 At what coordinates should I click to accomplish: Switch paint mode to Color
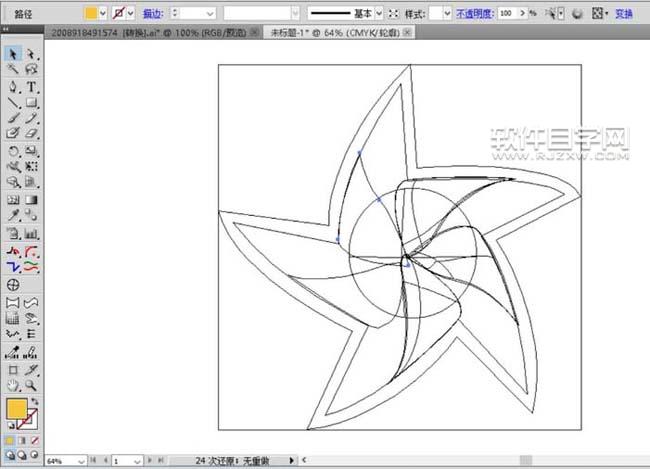click(x=10, y=440)
